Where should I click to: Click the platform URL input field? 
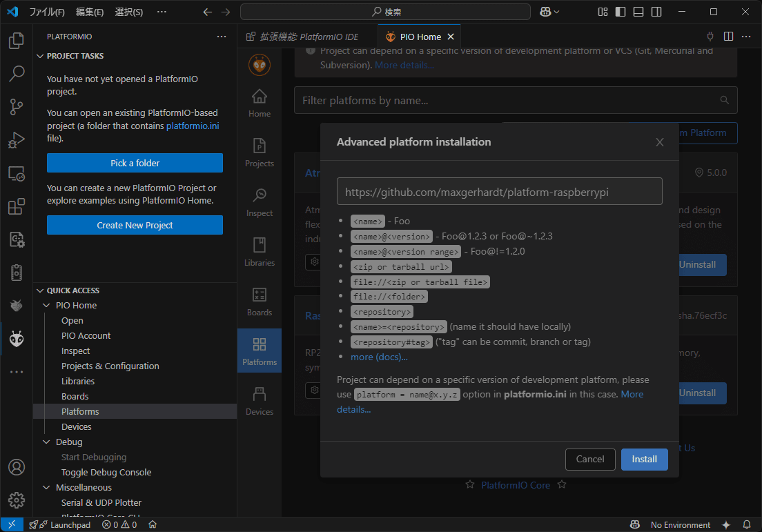pos(499,191)
